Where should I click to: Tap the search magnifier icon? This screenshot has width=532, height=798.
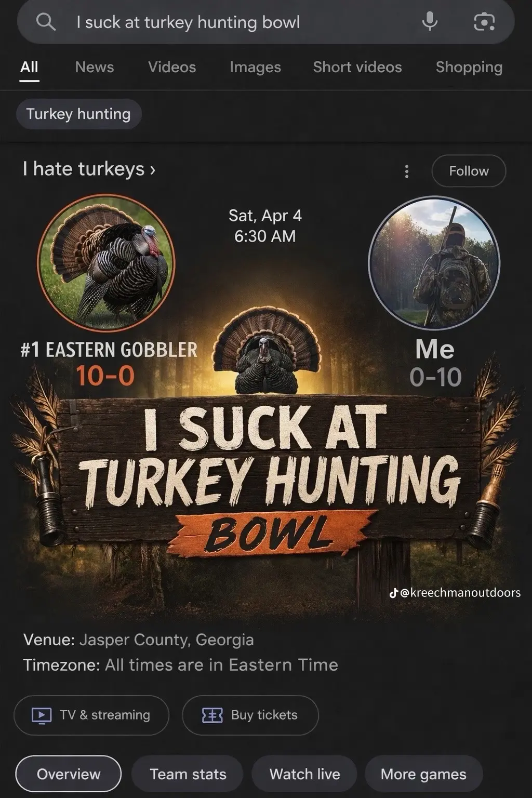coord(46,22)
